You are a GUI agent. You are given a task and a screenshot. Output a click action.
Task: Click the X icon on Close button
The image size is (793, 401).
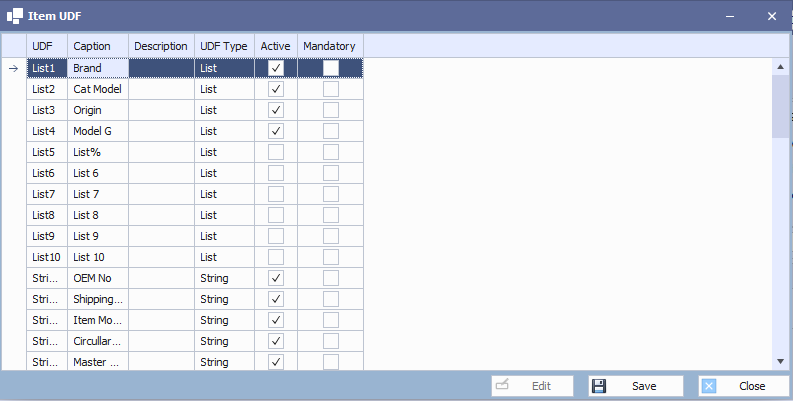(x=709, y=386)
